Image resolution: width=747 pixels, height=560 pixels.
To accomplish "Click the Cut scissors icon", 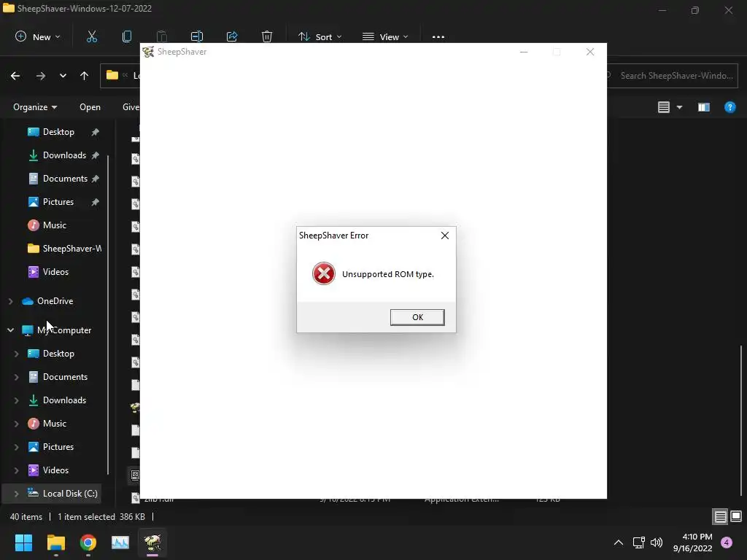I will (92, 36).
